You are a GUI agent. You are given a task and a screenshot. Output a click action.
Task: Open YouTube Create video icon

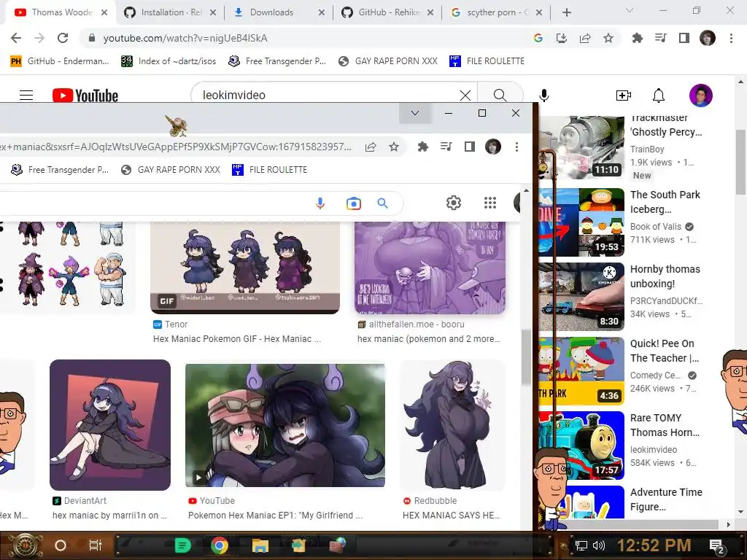tap(623, 96)
